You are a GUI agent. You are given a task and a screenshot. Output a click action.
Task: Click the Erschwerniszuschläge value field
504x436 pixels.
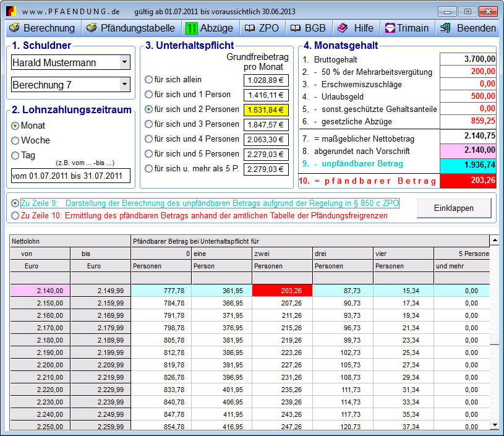pos(468,84)
